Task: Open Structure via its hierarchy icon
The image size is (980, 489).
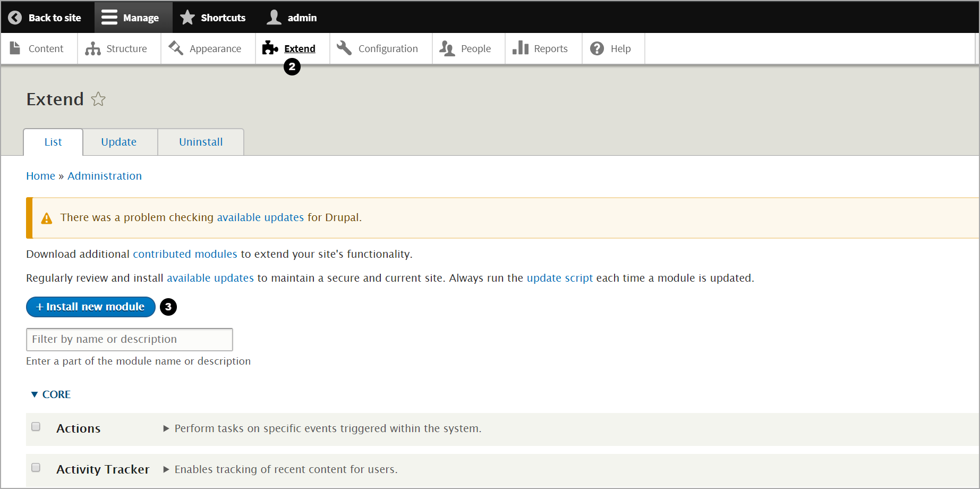Action: (92, 49)
